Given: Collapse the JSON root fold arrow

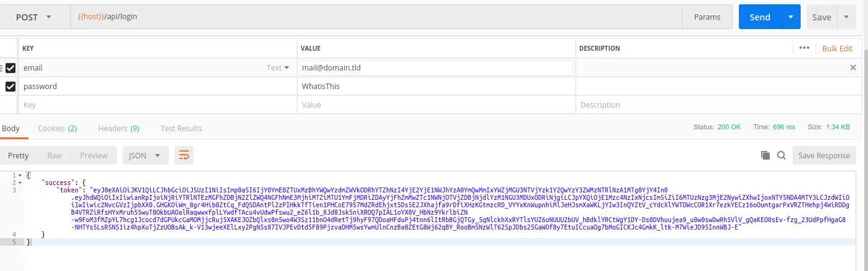Looking at the screenshot, I should tap(20, 175).
